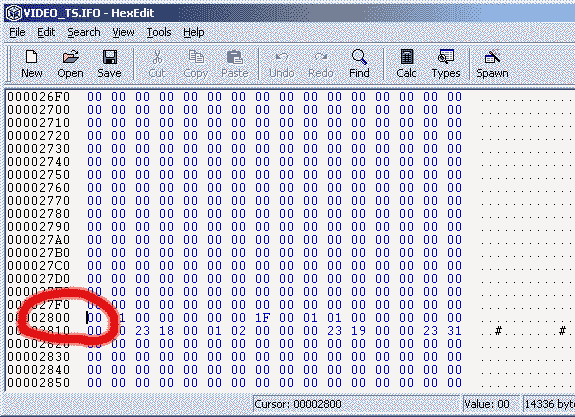Click the Undo toolbar icon
575x417 pixels.
[x=282, y=64]
